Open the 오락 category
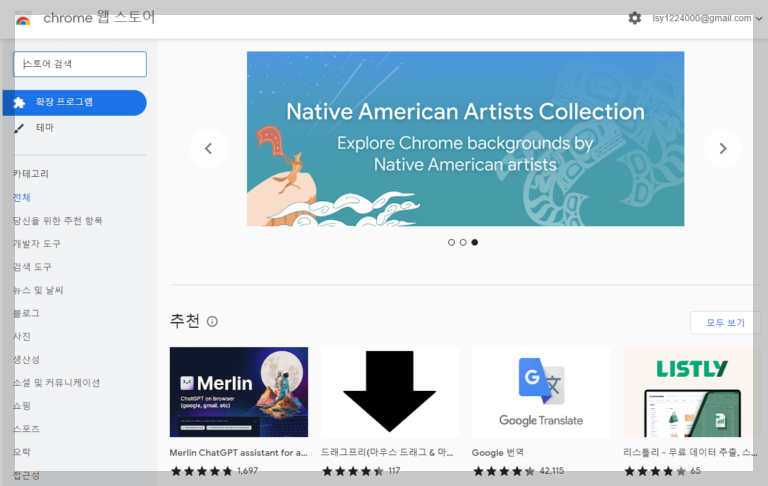 point(22,452)
